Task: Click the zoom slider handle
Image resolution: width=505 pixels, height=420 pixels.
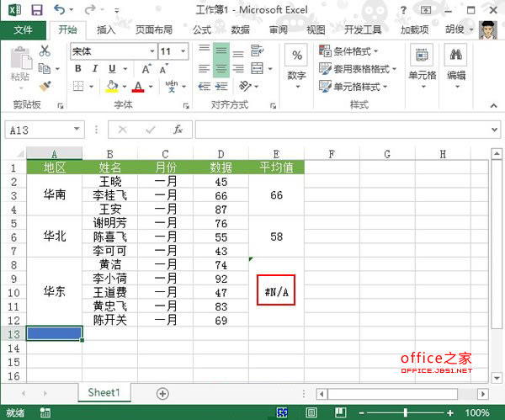Action: click(406, 412)
